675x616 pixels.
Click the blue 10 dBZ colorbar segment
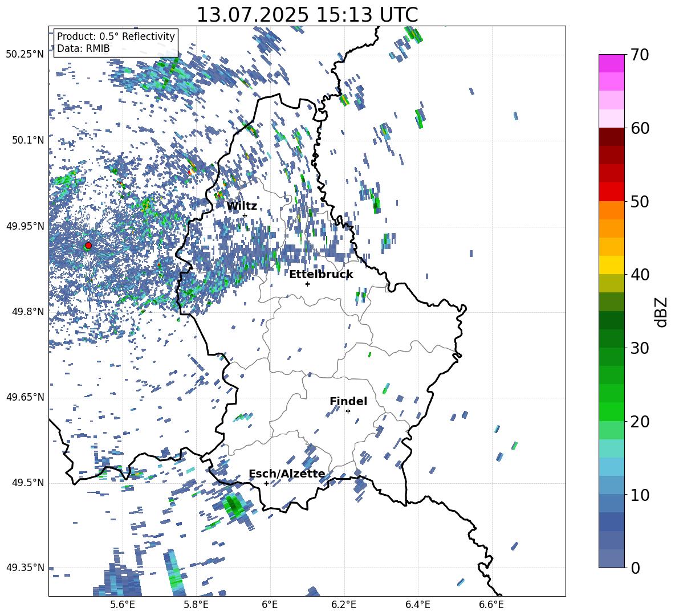pyautogui.click(x=611, y=486)
